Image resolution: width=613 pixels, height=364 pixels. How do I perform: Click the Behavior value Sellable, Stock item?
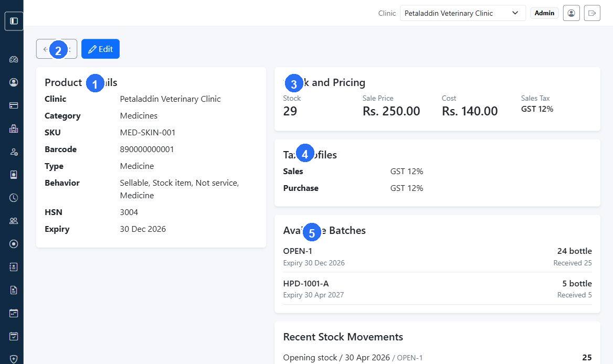179,189
